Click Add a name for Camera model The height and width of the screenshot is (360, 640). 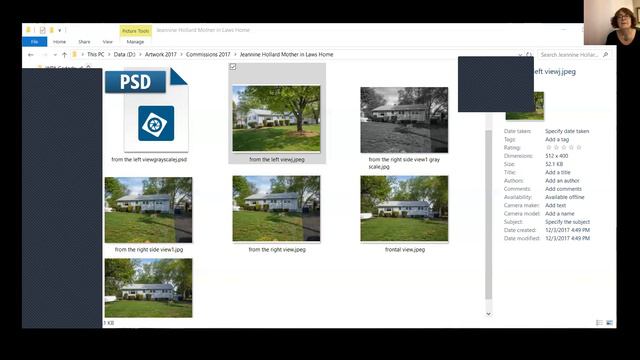pos(560,213)
